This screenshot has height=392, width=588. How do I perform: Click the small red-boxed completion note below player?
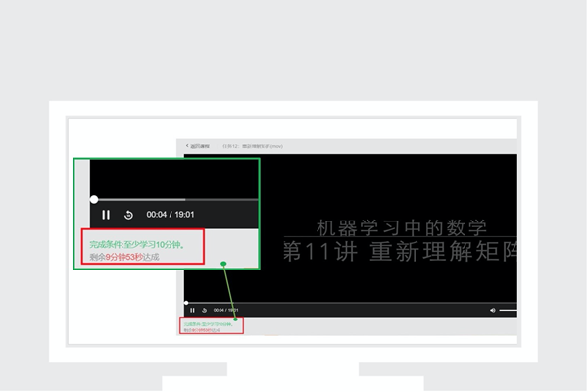coord(212,325)
